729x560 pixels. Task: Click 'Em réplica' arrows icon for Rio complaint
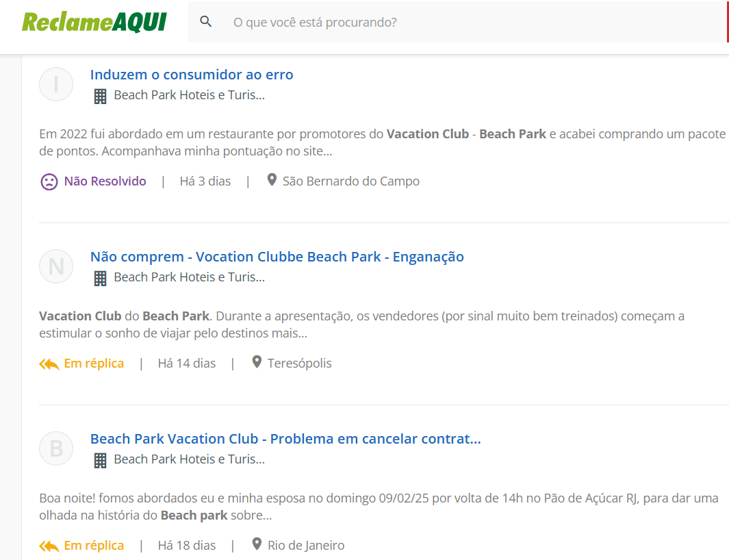point(49,546)
